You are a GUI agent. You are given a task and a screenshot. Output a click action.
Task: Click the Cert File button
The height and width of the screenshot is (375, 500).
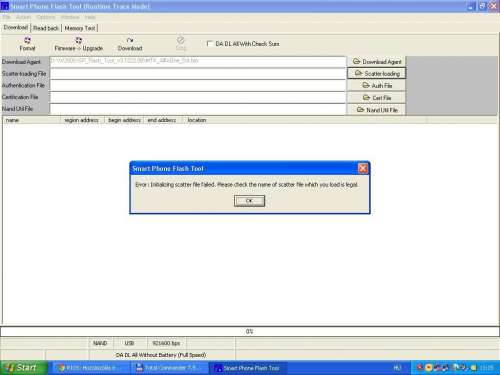pyautogui.click(x=377, y=98)
